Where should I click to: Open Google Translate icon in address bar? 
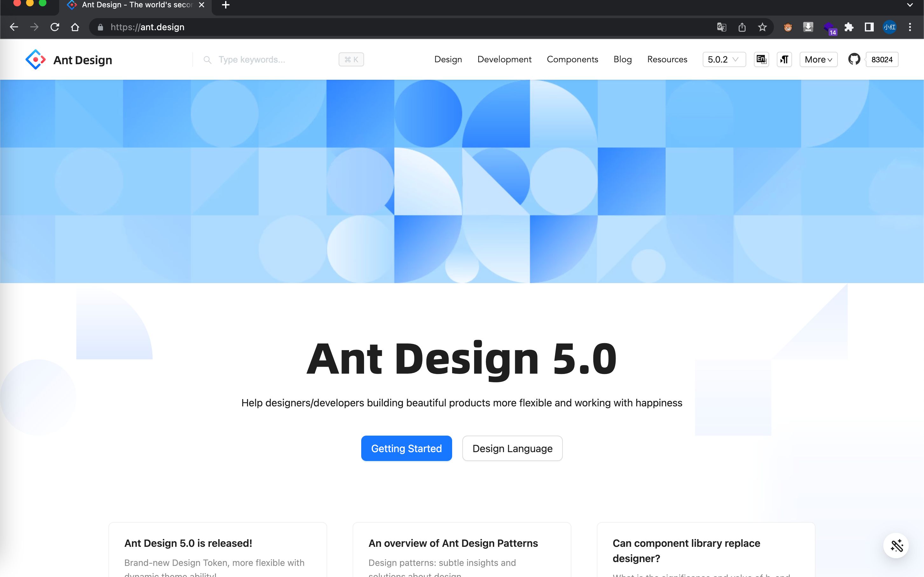[721, 27]
